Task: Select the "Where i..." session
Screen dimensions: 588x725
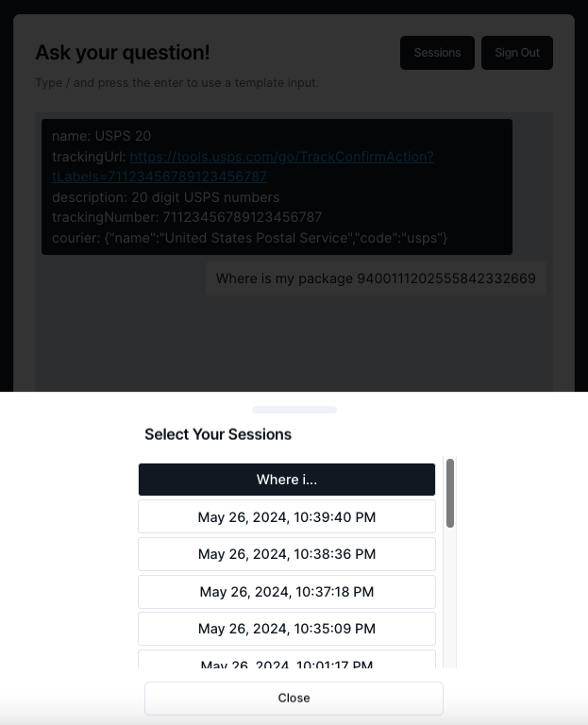Action: click(x=287, y=480)
